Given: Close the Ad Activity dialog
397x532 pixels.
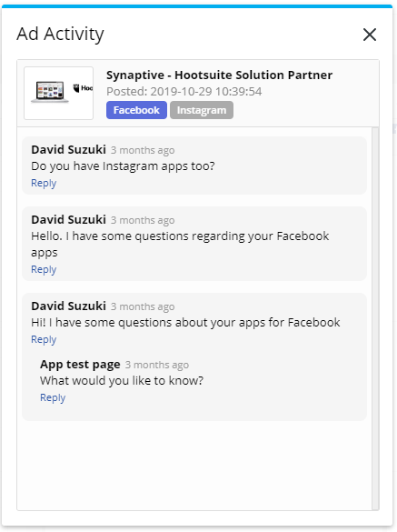Looking at the screenshot, I should (x=370, y=35).
